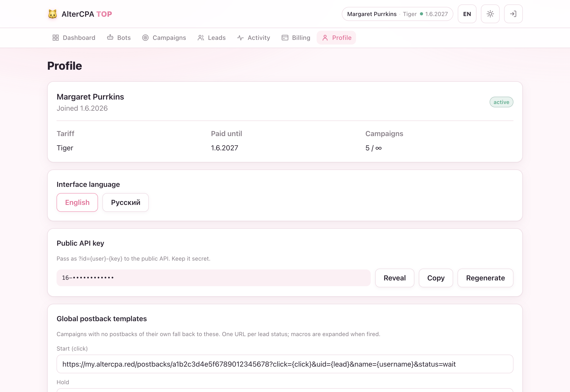This screenshot has height=392, width=570.
Task: Select the Profile tab
Action: 336,38
